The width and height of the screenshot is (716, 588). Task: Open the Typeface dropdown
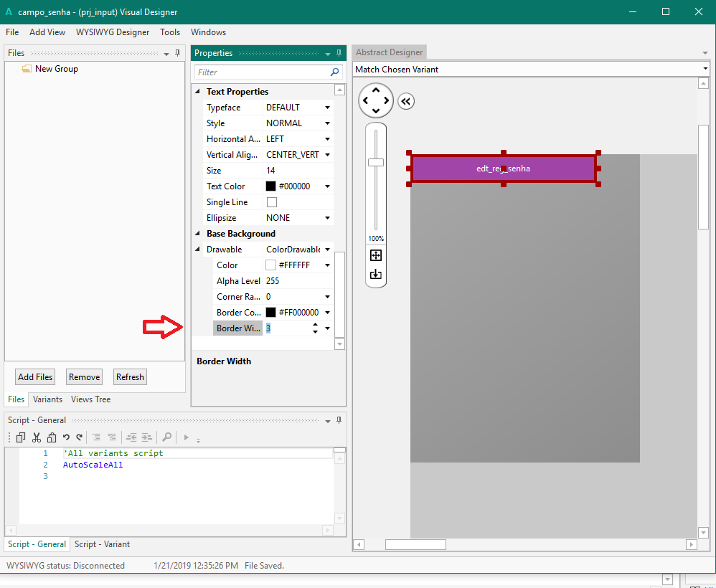tap(327, 108)
